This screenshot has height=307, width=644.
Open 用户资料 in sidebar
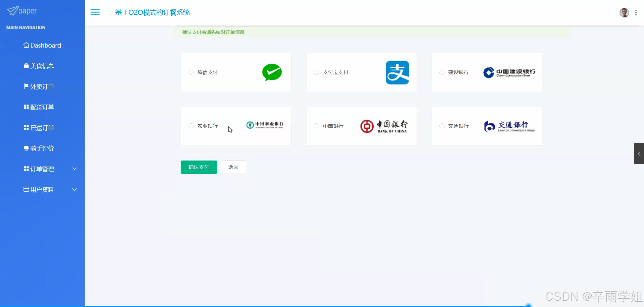tap(42, 190)
